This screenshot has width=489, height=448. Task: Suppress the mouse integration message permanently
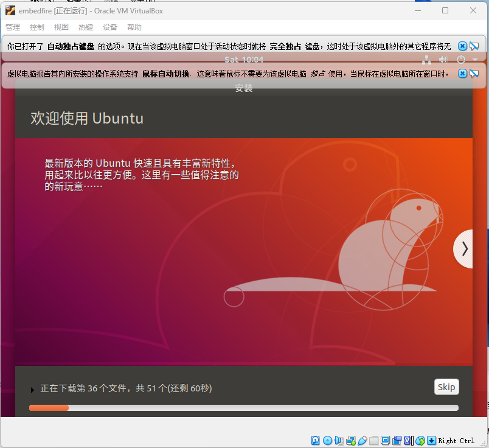[x=474, y=74]
